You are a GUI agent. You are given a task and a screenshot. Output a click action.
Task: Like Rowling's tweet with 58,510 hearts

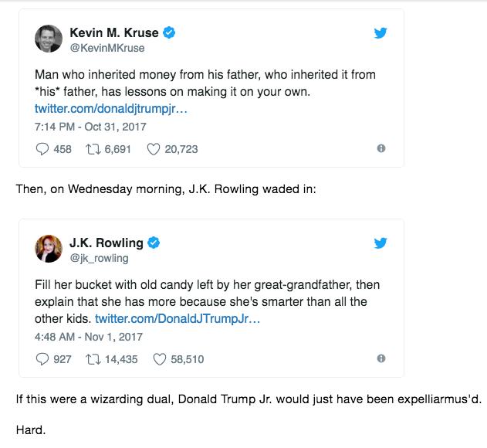click(x=160, y=359)
